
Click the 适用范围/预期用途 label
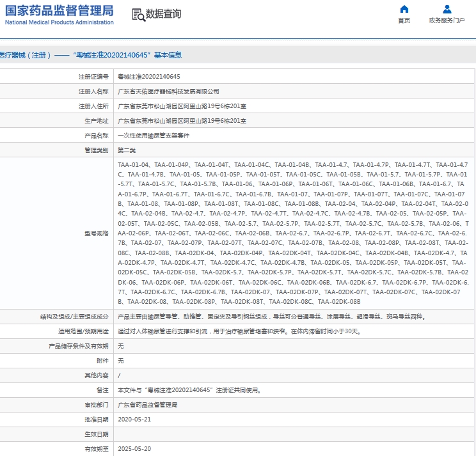tap(83, 331)
